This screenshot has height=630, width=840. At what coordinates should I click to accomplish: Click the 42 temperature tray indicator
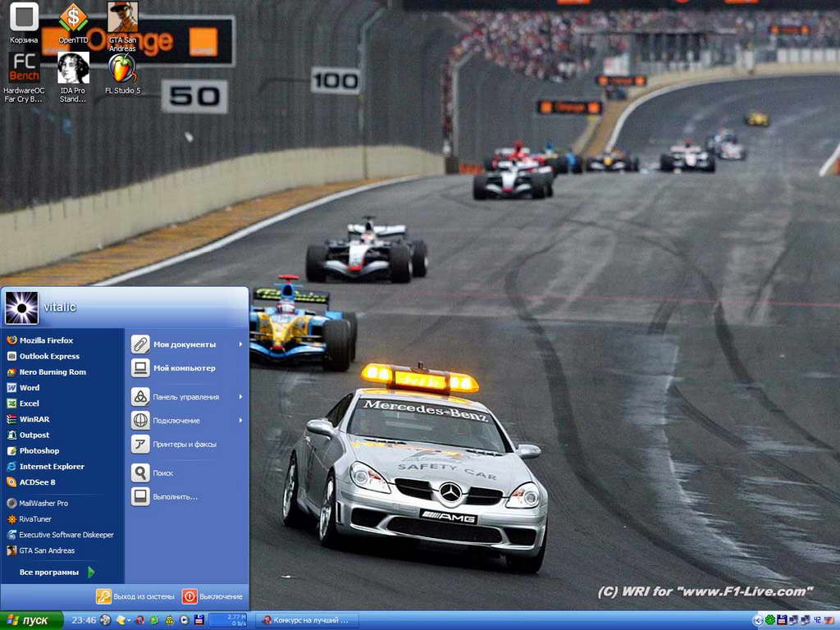(x=818, y=620)
